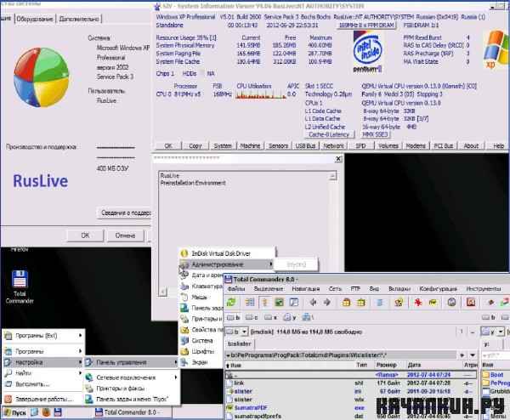Switch Total Commander to brief list view icon

click(x=250, y=302)
